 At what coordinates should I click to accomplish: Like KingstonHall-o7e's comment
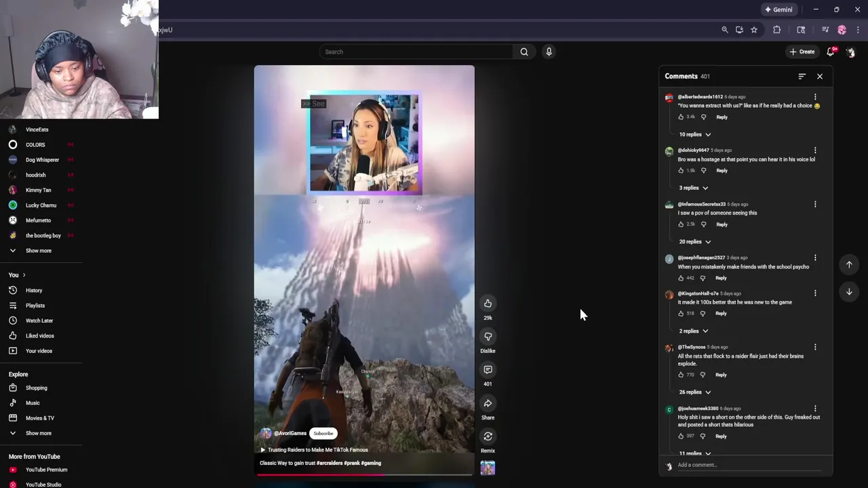681,314
